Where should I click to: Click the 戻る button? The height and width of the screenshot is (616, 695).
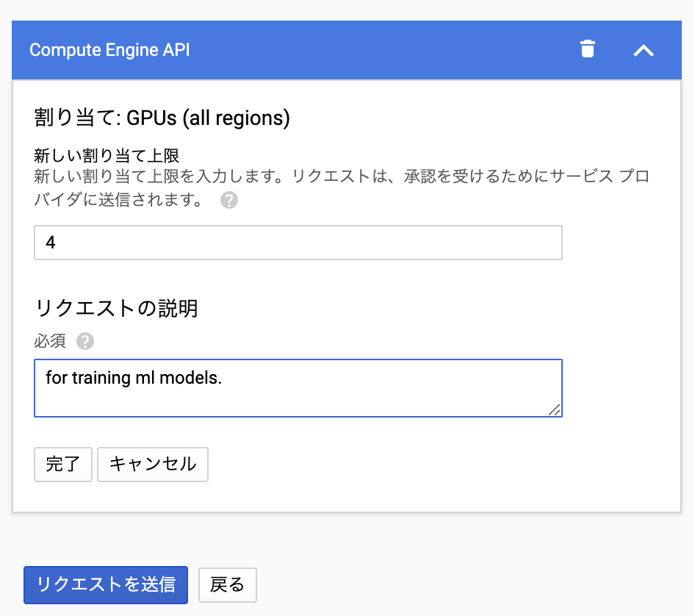[227, 585]
